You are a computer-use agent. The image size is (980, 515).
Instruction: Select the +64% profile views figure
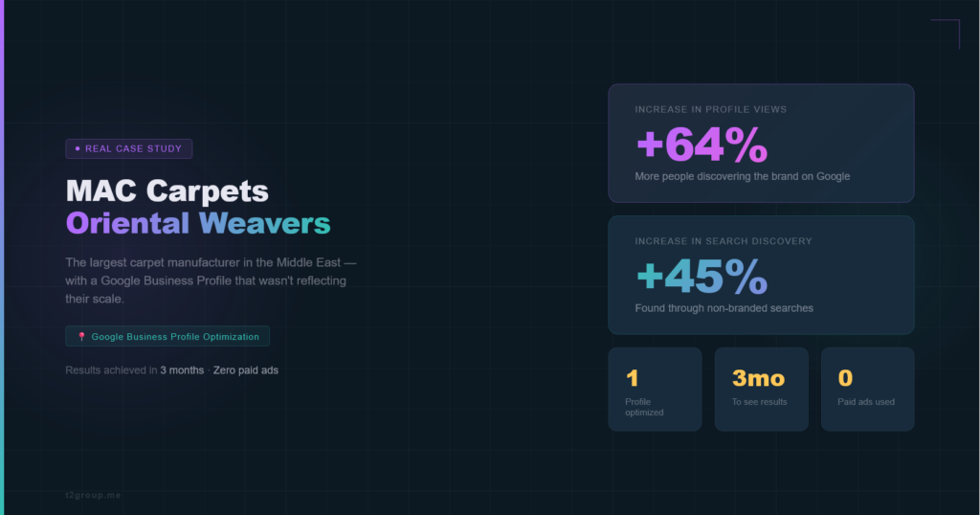pyautogui.click(x=702, y=145)
